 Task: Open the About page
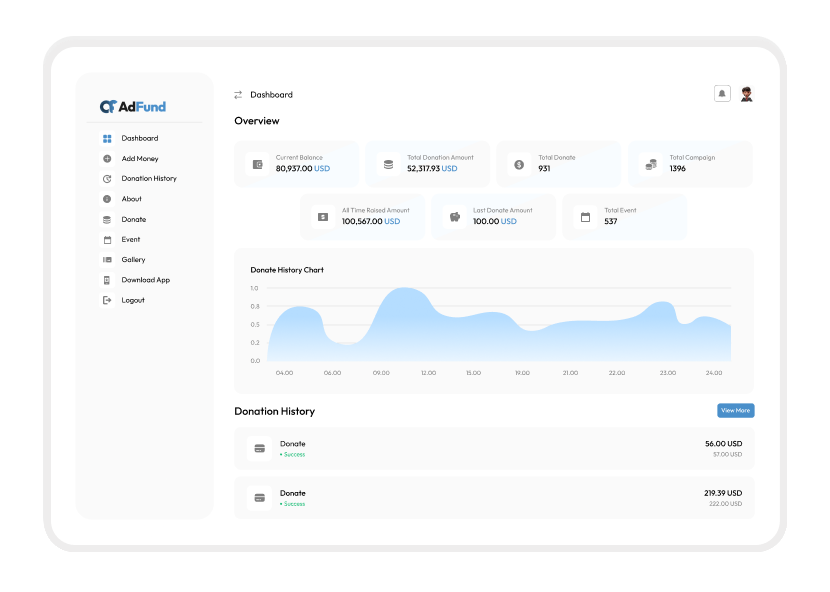131,199
